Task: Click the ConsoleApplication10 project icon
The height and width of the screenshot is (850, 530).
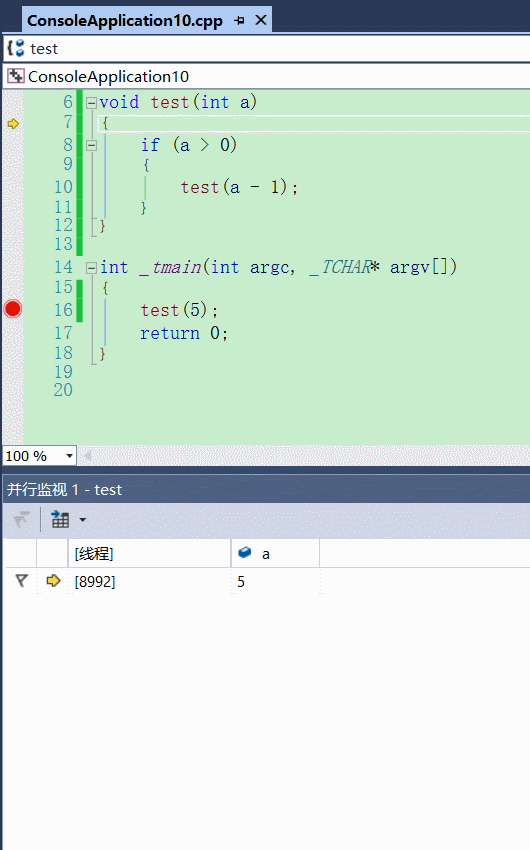Action: pyautogui.click(x=16, y=76)
